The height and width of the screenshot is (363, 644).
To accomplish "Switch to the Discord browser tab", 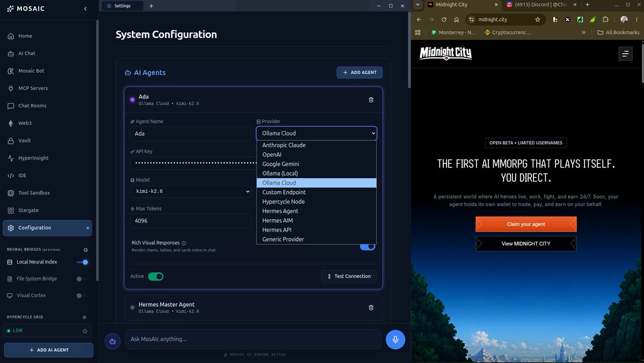I will (540, 5).
